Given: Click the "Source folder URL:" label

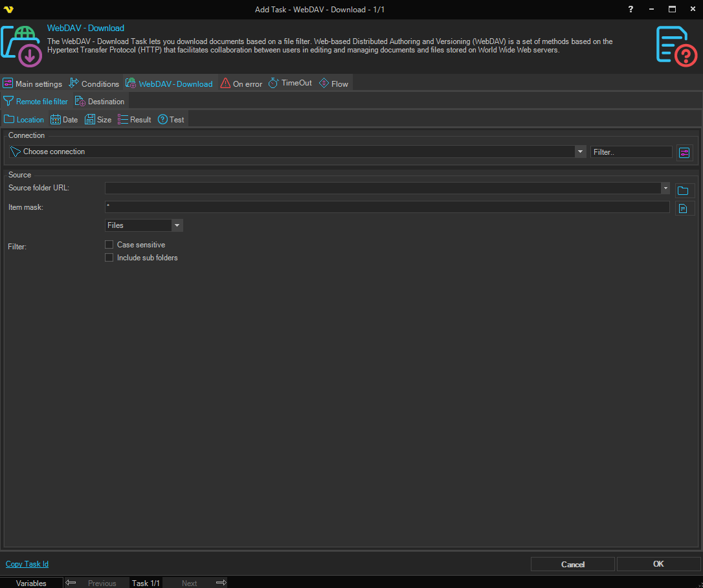Looking at the screenshot, I should pos(39,188).
